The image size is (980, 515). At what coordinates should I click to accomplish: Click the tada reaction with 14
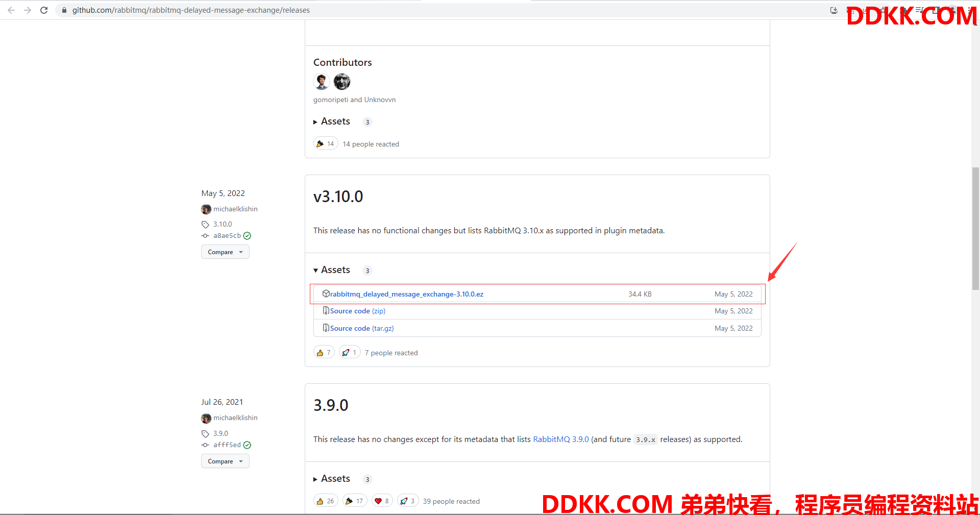coord(326,144)
